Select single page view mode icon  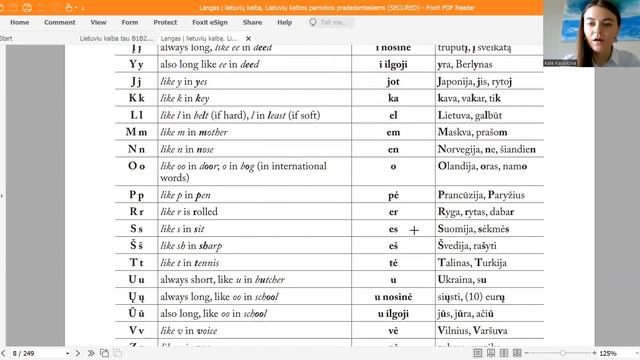coord(478,353)
